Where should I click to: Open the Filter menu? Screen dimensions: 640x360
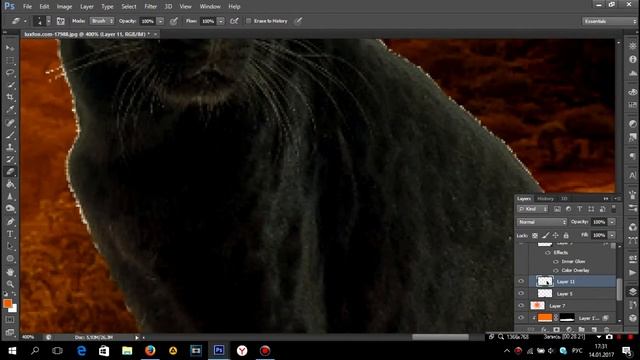151,7
